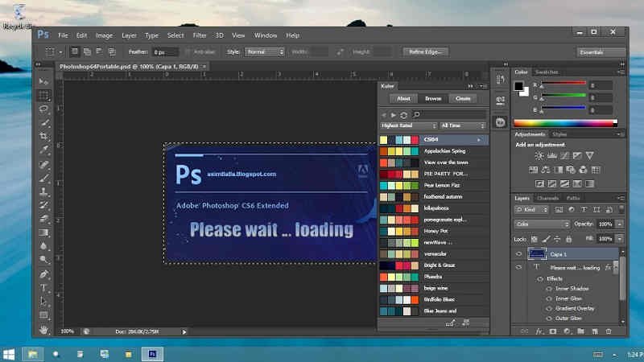Viewport: 644px width, 362px height.
Task: Select the Gradient tool
Action: [43, 232]
